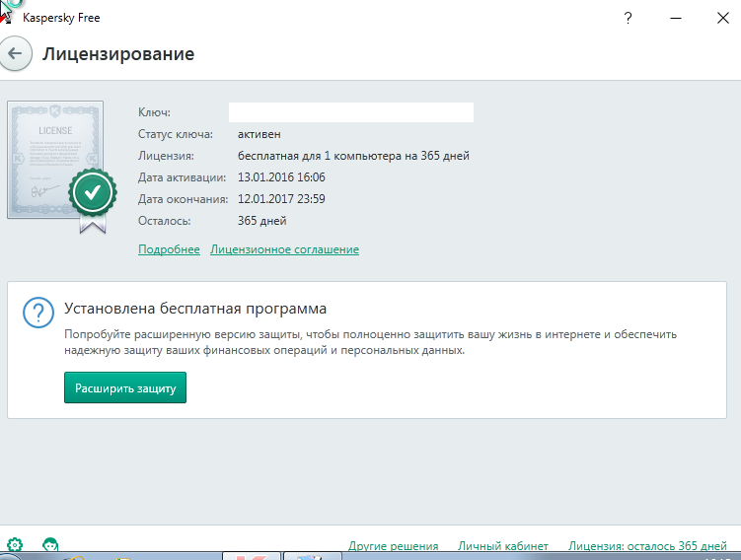Image resolution: width=741 pixels, height=560 pixels.
Task: Click the 365 дней remaining value
Action: tap(261, 221)
